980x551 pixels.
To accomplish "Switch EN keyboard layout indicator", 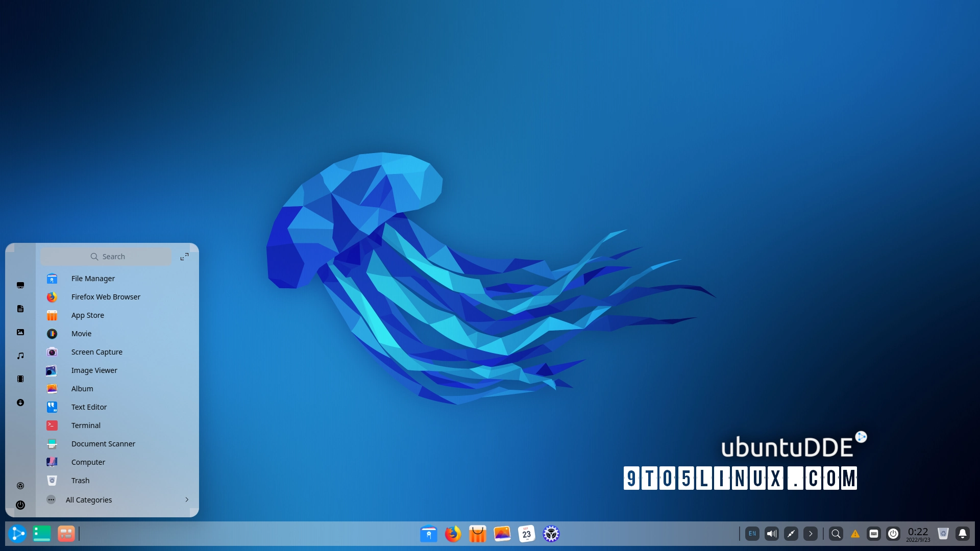I will pyautogui.click(x=752, y=534).
